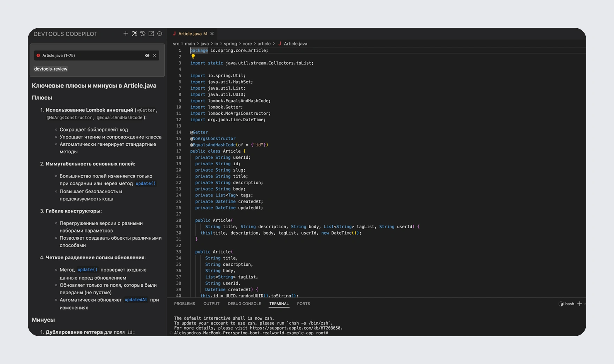
Task: Open Codepilot settings gear
Action: pyautogui.click(x=159, y=33)
